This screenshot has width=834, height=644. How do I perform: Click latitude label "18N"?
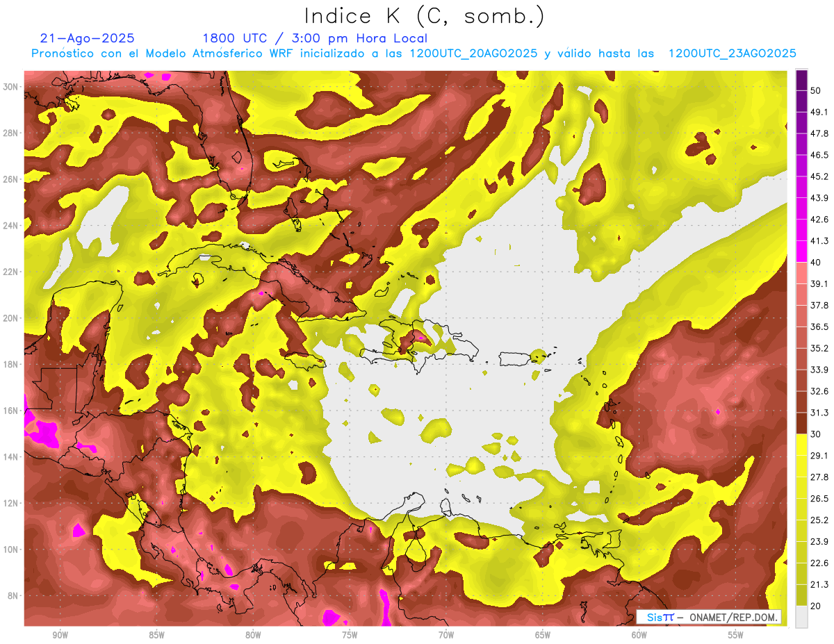point(12,365)
